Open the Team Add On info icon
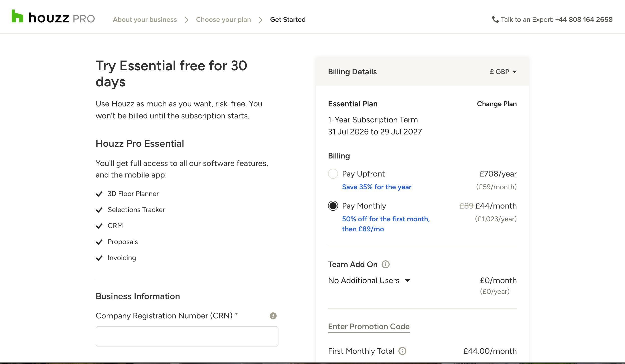 point(385,264)
